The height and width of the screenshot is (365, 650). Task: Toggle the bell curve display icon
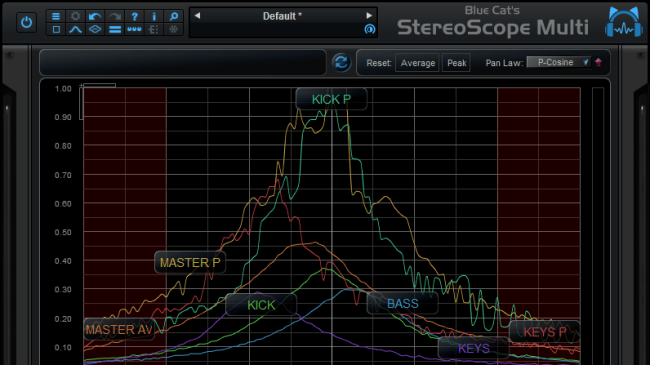coord(75,29)
